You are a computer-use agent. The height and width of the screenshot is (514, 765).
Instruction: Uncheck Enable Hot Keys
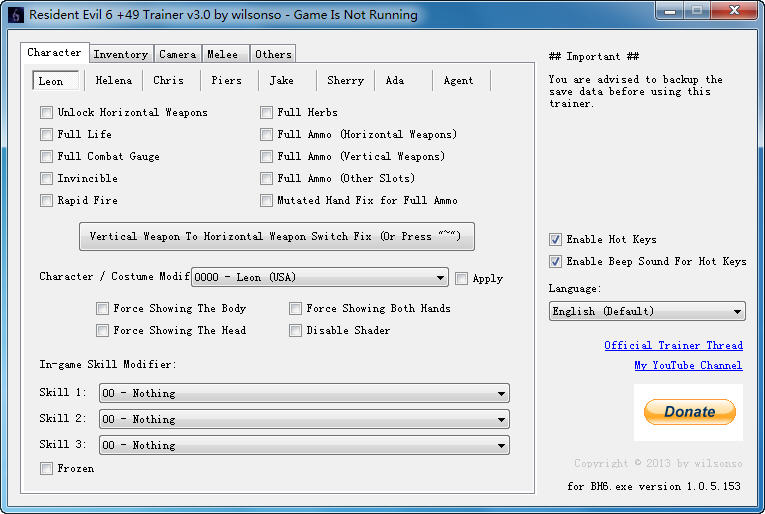[x=555, y=239]
